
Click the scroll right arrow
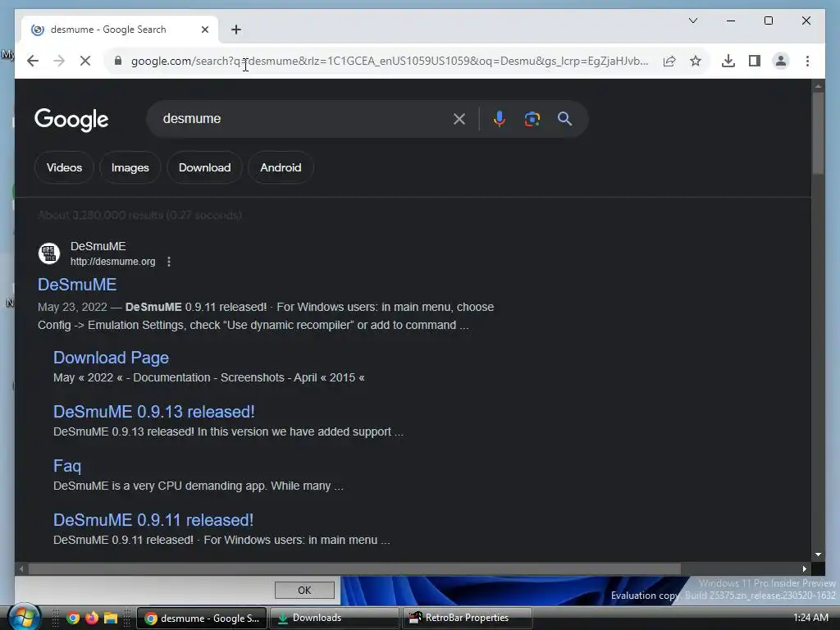804,569
